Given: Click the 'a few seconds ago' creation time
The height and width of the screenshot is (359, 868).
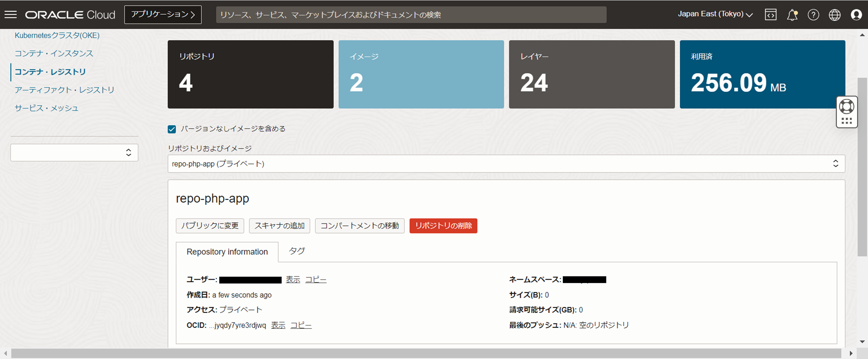Looking at the screenshot, I should pyautogui.click(x=242, y=295).
